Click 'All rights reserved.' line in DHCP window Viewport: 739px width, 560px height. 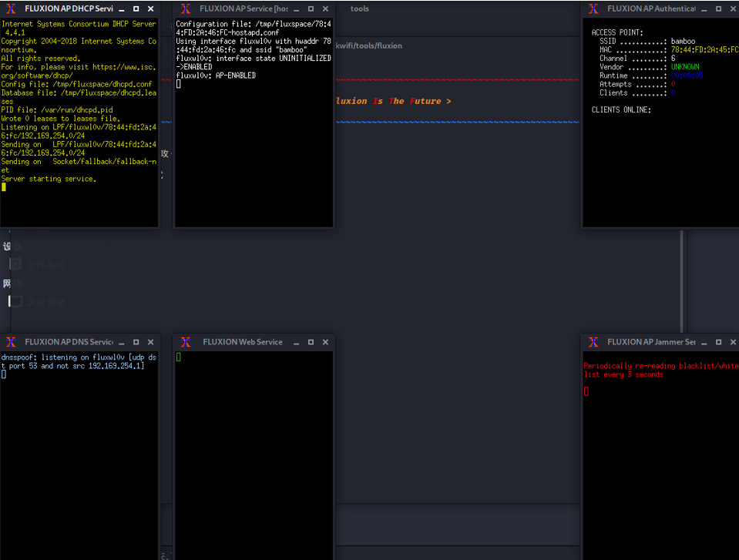tap(41, 59)
